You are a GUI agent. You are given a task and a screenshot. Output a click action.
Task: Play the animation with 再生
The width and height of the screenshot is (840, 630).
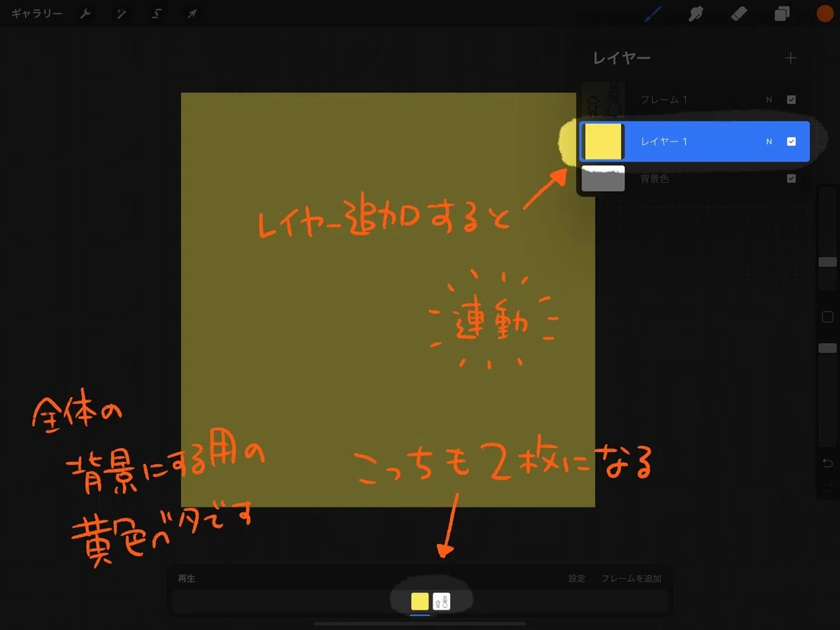(x=186, y=579)
